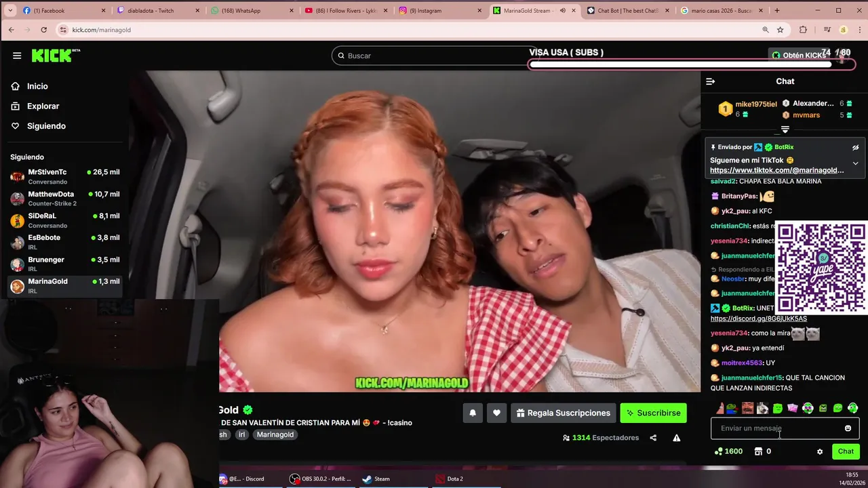This screenshot has height=488, width=868.
Task: Select the Marinagold tag
Action: pos(275,434)
